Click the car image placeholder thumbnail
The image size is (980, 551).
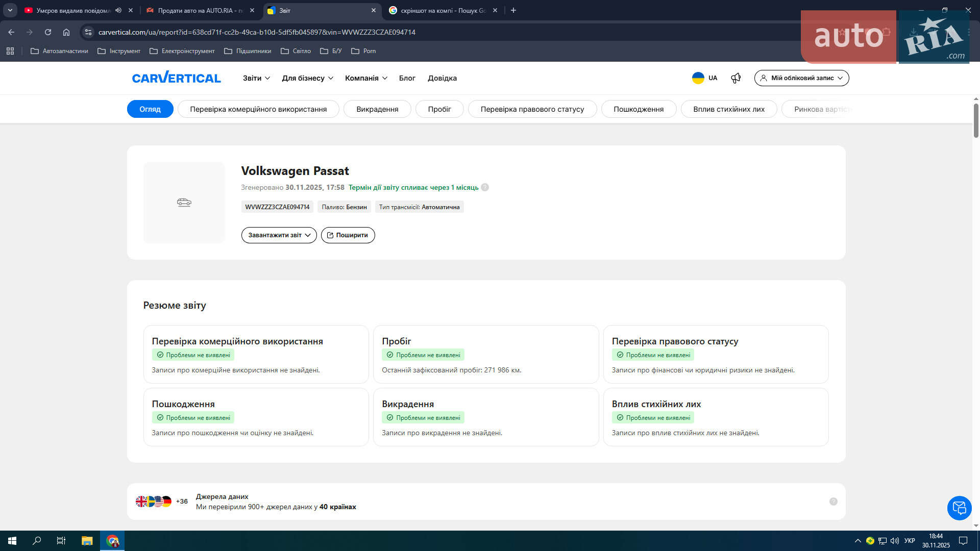coord(184,203)
